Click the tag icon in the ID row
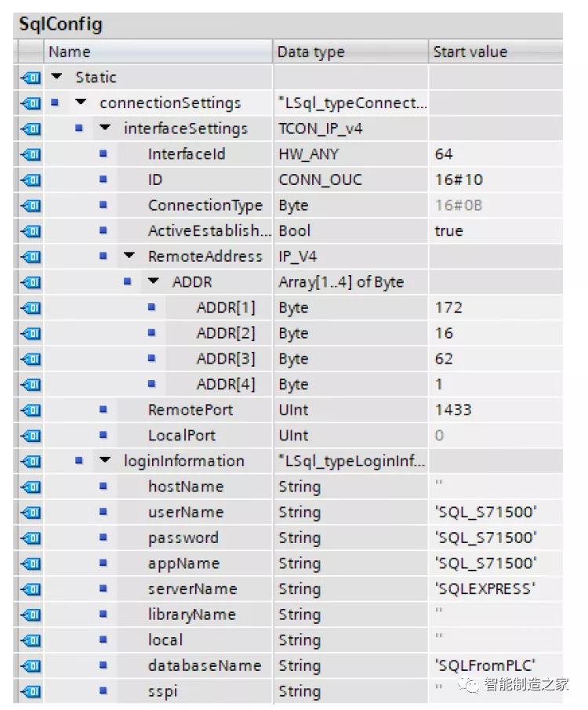This screenshot has width=588, height=710. coord(31,180)
